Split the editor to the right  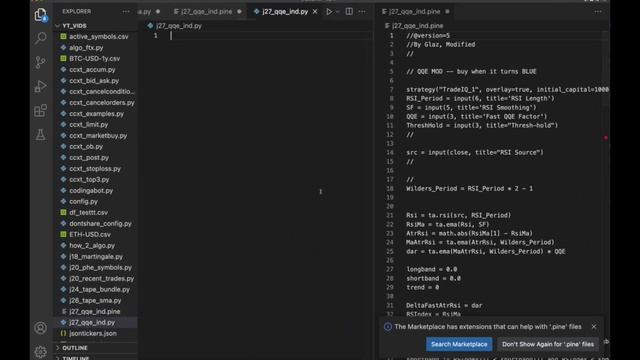(x=349, y=11)
